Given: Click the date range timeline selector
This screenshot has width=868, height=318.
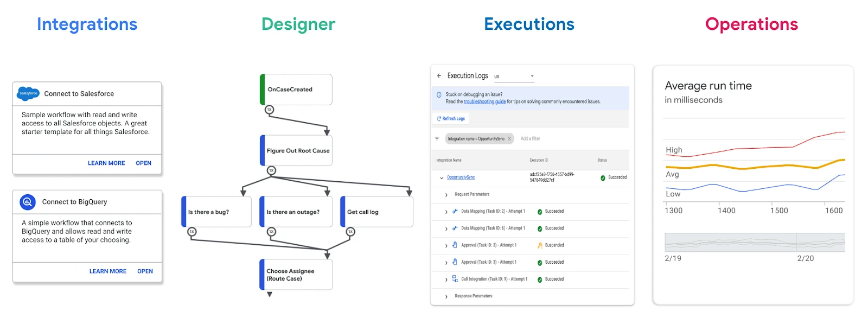Looking at the screenshot, I should (755, 242).
